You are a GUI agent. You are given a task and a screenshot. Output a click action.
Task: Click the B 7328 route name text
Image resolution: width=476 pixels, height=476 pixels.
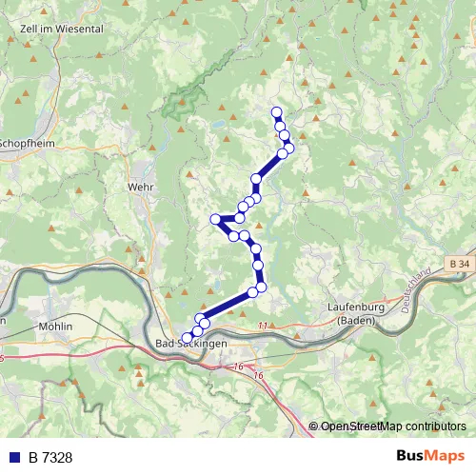coord(50,458)
